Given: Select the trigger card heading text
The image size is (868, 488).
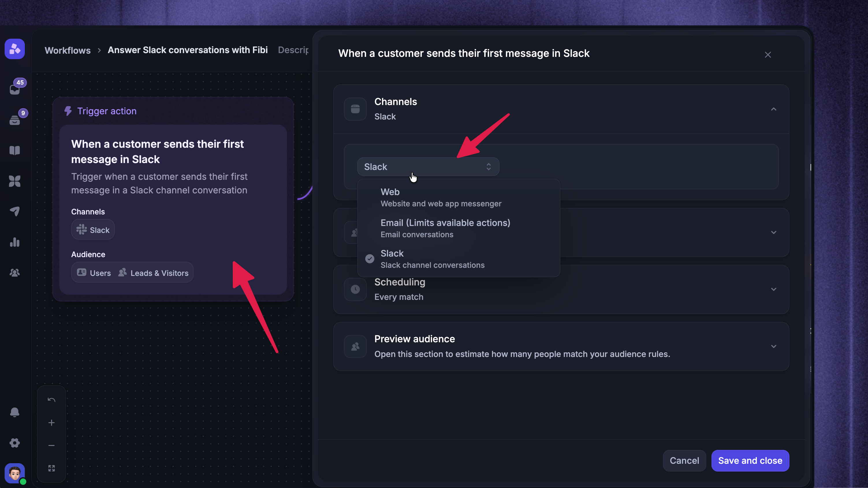Looking at the screenshot, I should pyautogui.click(x=157, y=152).
